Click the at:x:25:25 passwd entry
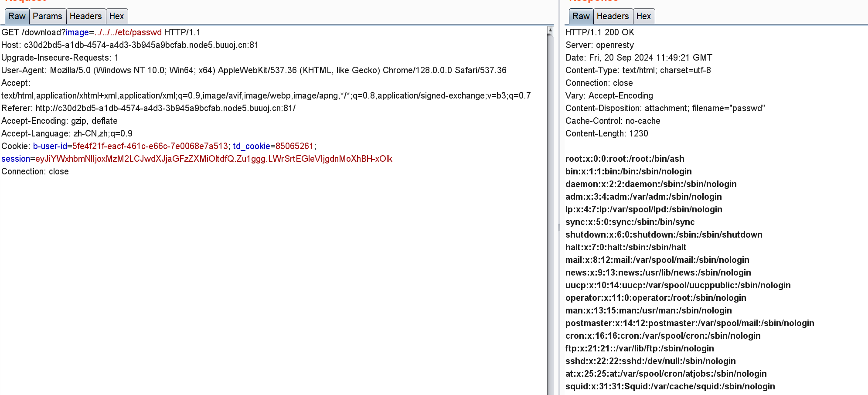 (x=666, y=374)
